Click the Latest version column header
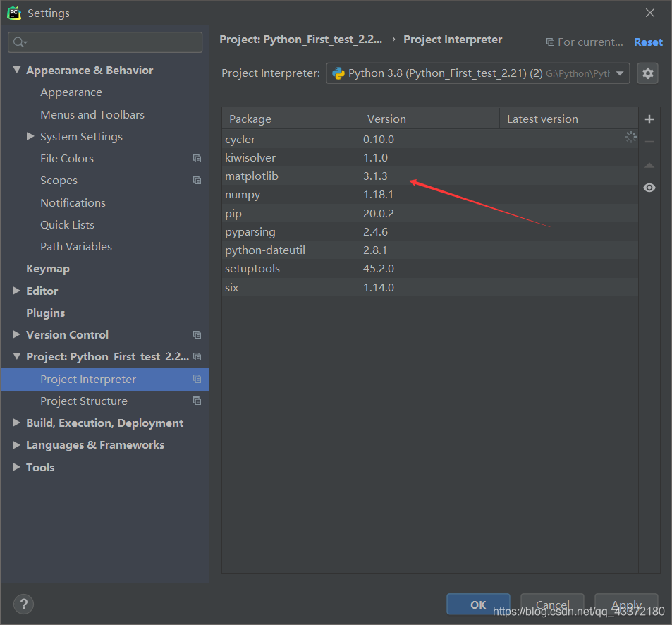The width and height of the screenshot is (672, 625). (569, 119)
